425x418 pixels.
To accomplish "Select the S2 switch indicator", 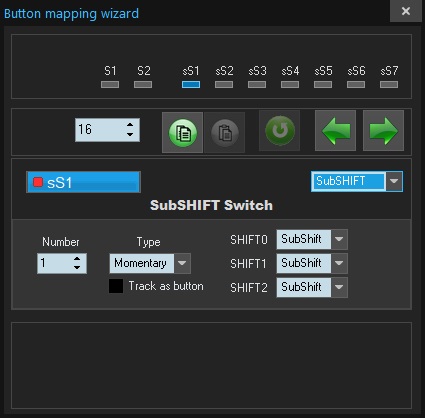I will click(x=143, y=85).
